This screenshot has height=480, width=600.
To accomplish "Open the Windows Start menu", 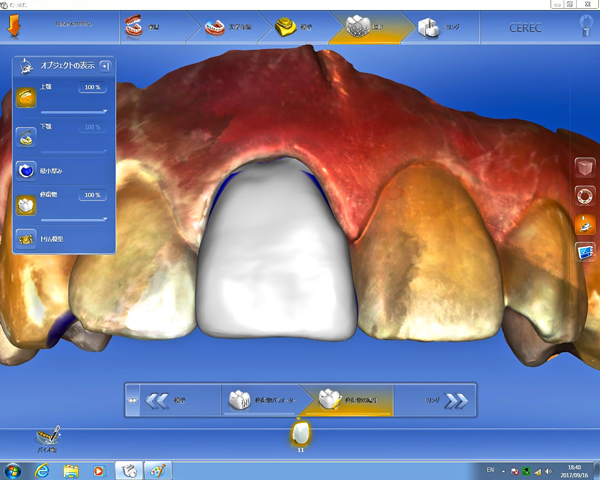I will [x=13, y=471].
